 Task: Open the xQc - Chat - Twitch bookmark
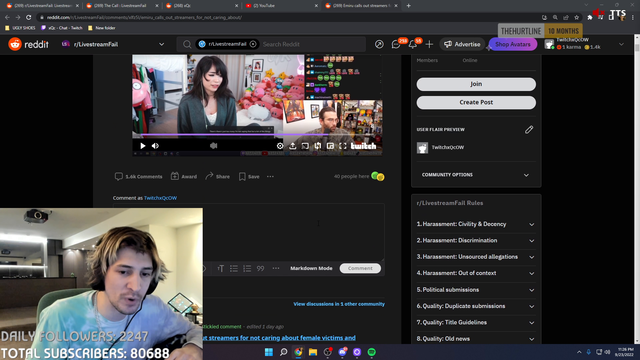[62, 28]
